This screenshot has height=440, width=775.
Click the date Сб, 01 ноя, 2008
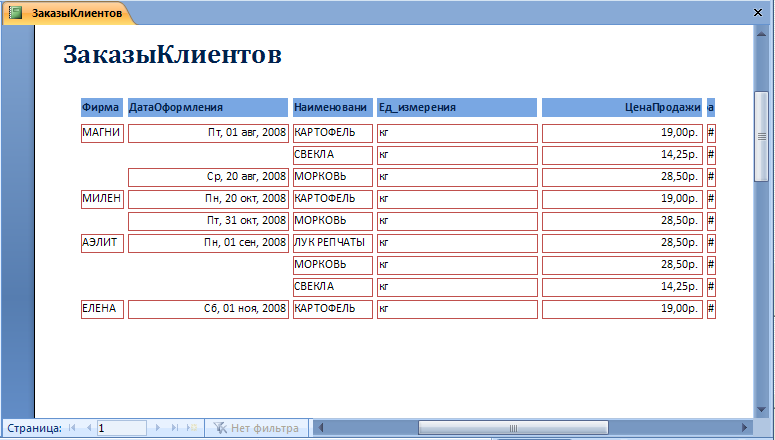pos(208,309)
